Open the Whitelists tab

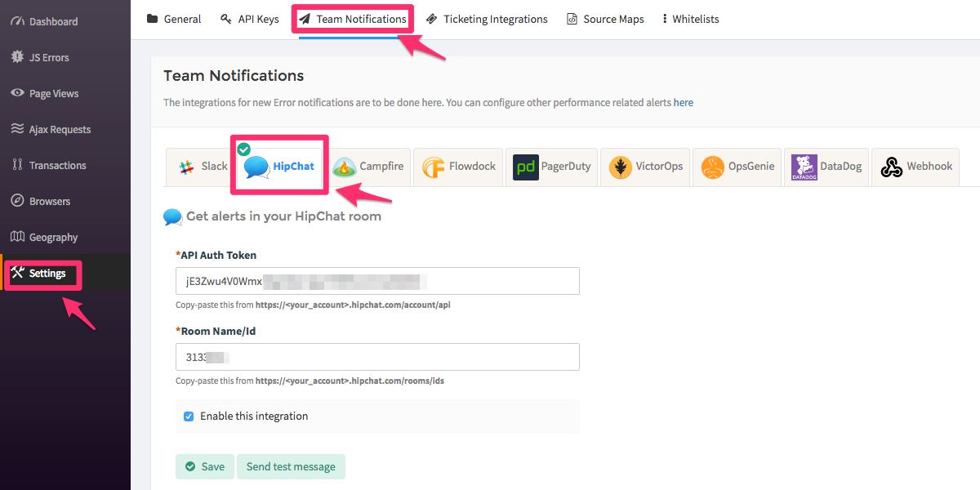tap(691, 19)
